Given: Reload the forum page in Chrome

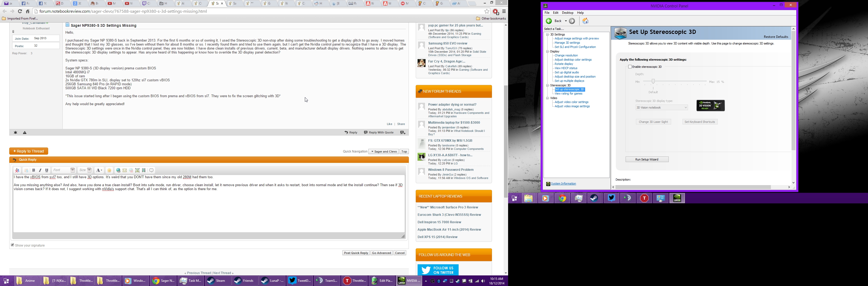Looking at the screenshot, I should pyautogui.click(x=20, y=11).
